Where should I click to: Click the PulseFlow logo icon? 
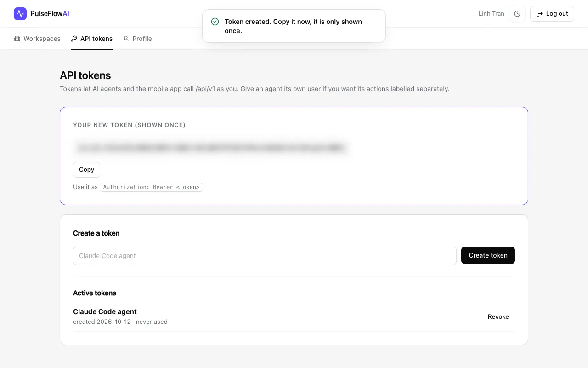[20, 14]
